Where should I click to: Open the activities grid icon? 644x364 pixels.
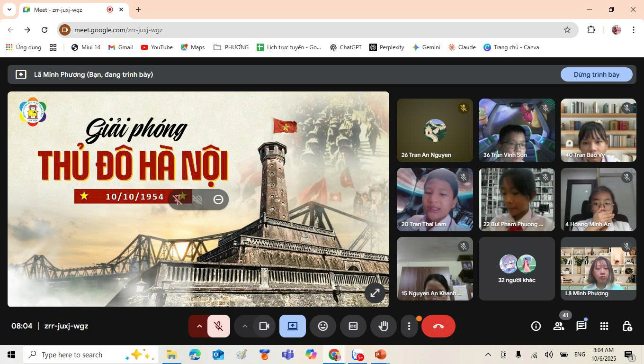(x=604, y=326)
